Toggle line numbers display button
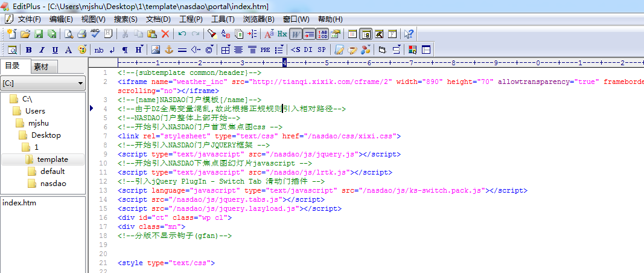This screenshot has height=273, width=644. point(322,34)
